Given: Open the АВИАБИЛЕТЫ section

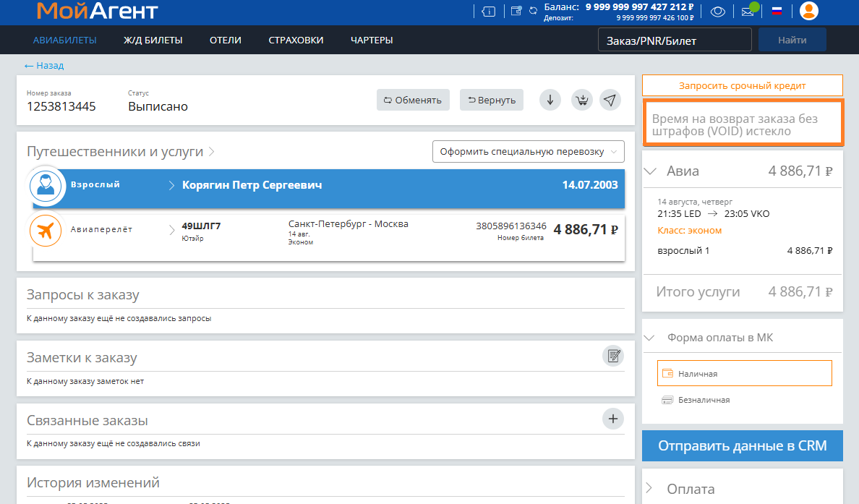Looking at the screenshot, I should [64, 40].
